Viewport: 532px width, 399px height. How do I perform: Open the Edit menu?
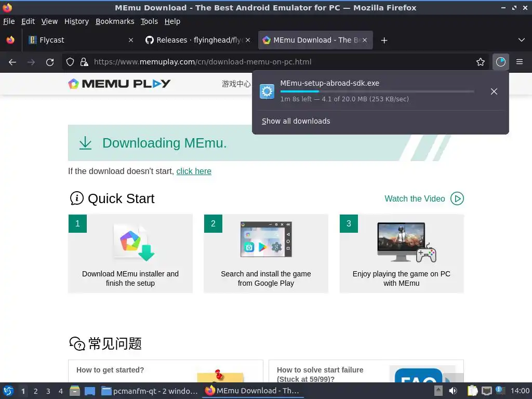[x=28, y=21]
